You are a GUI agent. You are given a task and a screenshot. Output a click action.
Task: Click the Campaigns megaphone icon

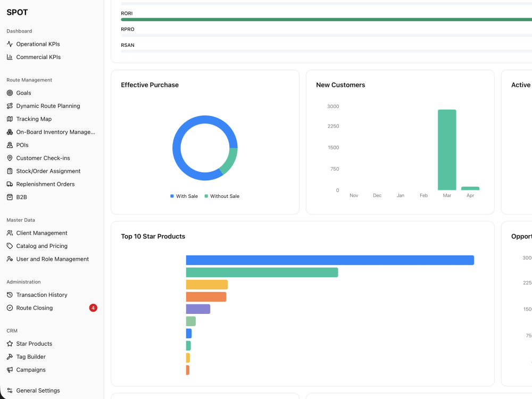(x=10, y=370)
